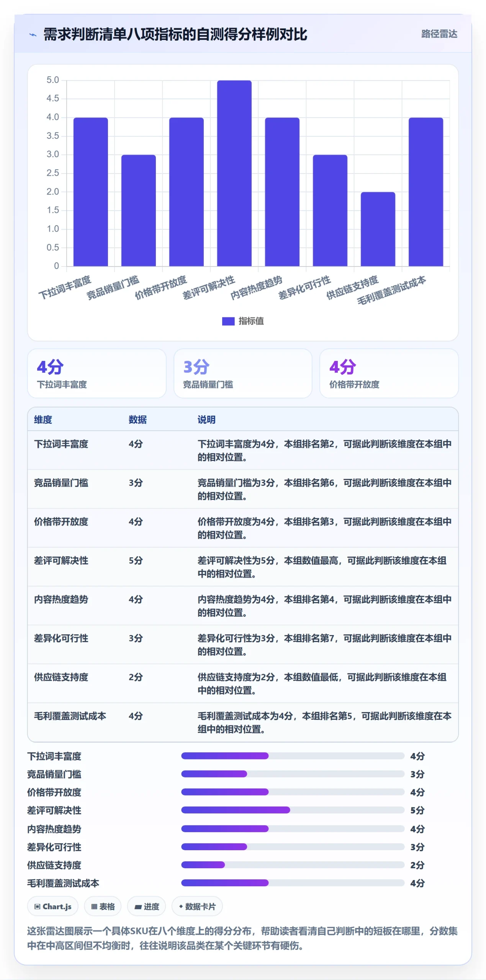Select the 供应链支持度 table row name
Viewport: 486px width, 980px height.
pos(61,677)
